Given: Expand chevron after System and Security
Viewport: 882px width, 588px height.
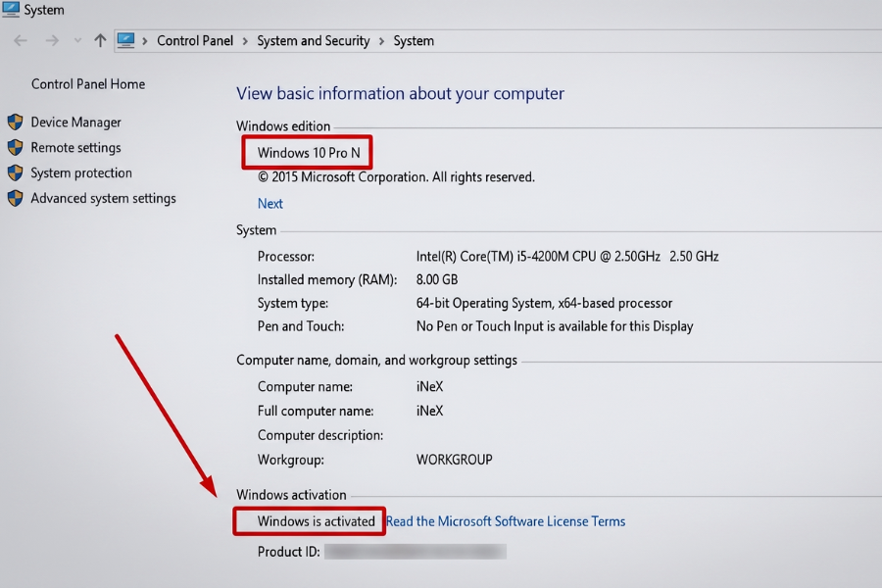Looking at the screenshot, I should click(381, 41).
